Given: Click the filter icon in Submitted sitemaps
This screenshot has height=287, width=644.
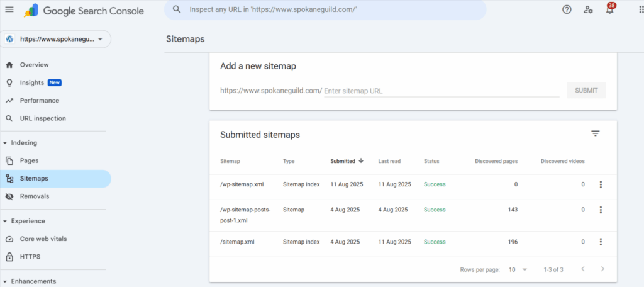Looking at the screenshot, I should click(x=596, y=133).
